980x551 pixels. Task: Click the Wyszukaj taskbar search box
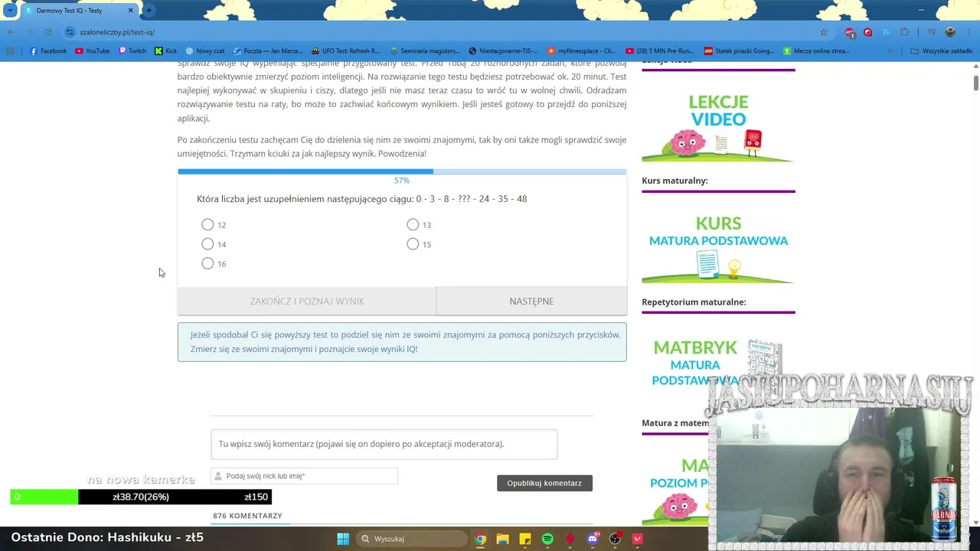[x=412, y=539]
